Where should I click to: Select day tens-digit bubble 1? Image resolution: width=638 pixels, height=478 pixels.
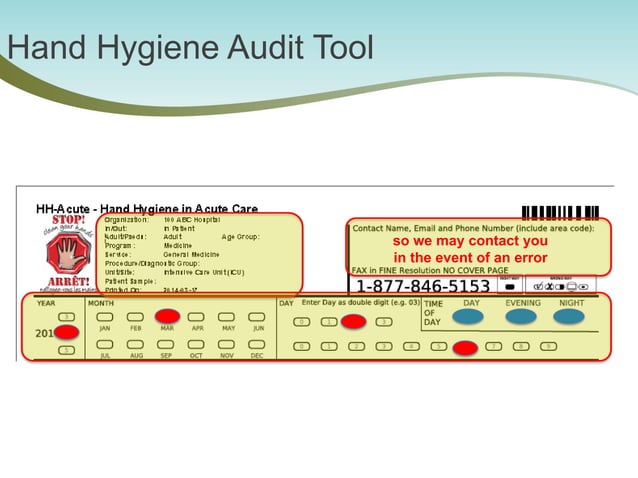329,322
